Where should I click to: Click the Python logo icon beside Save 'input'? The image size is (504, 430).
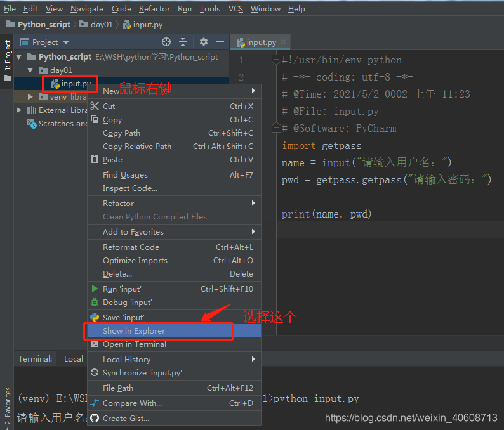(x=95, y=317)
